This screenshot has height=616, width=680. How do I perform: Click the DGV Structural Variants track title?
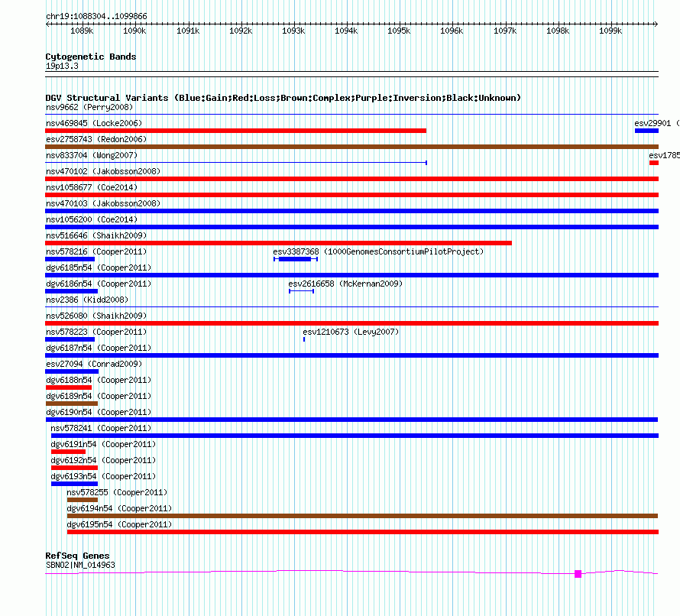pos(283,98)
